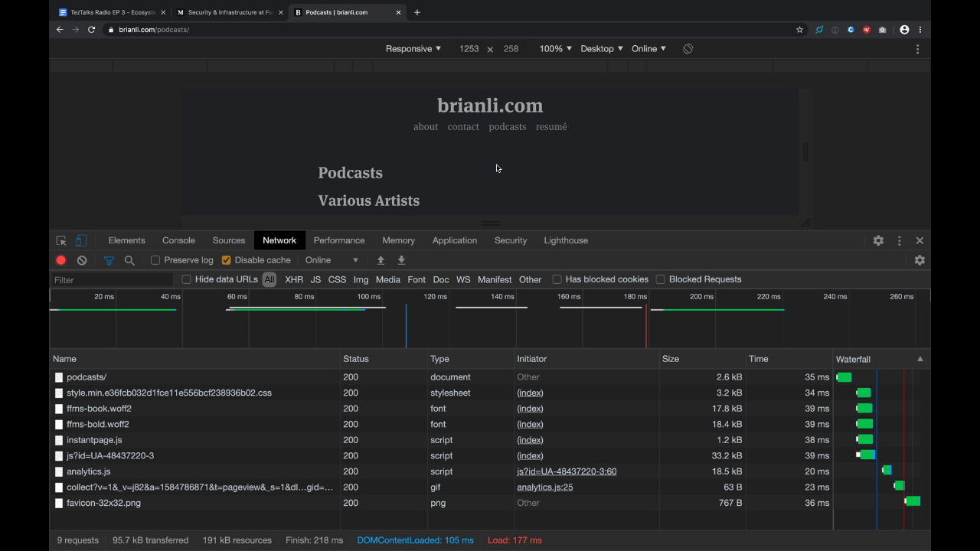Open the js?id=UA-48437220-3:60 initiator link

click(567, 471)
